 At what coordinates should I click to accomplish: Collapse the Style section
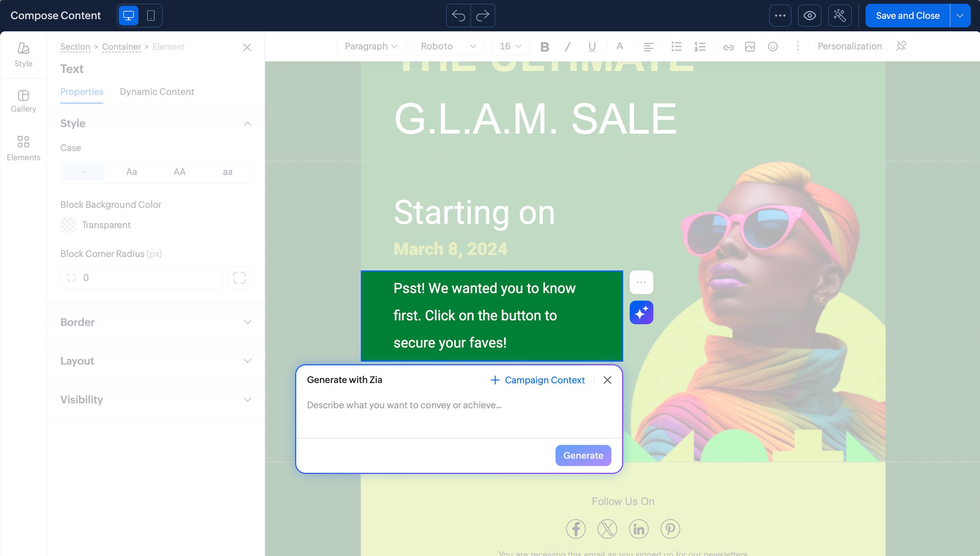(x=247, y=124)
